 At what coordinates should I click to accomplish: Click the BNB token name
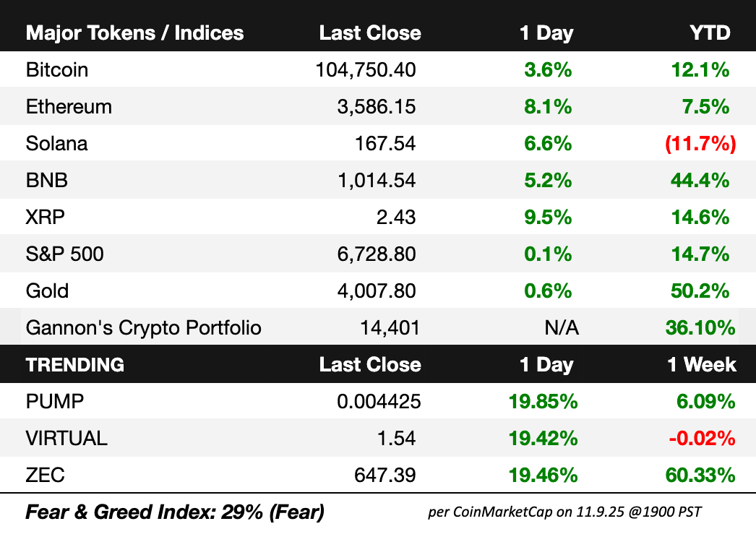(x=47, y=181)
